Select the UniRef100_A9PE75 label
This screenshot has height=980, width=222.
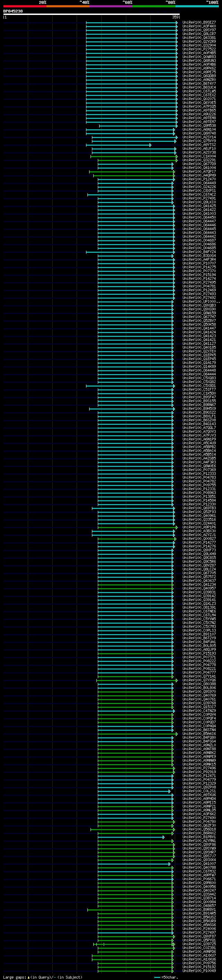tap(199, 72)
